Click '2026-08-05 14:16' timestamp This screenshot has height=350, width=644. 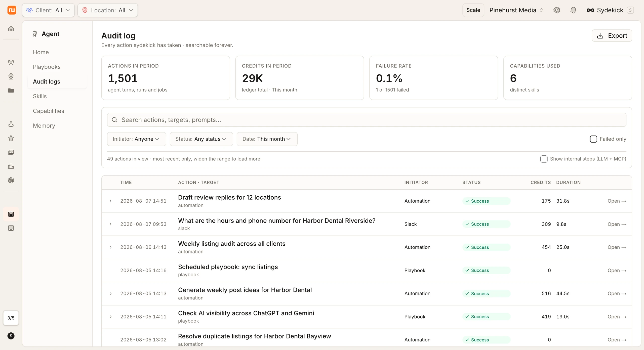(x=143, y=270)
